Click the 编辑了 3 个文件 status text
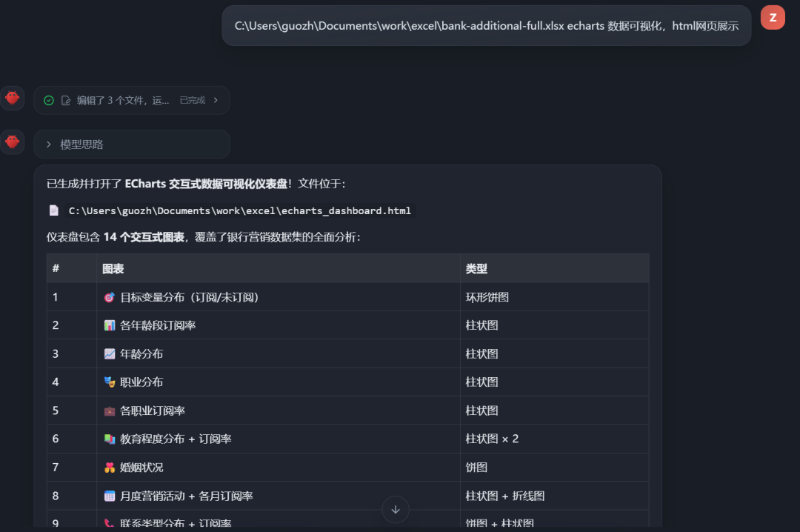This screenshot has width=800, height=532. tap(123, 101)
